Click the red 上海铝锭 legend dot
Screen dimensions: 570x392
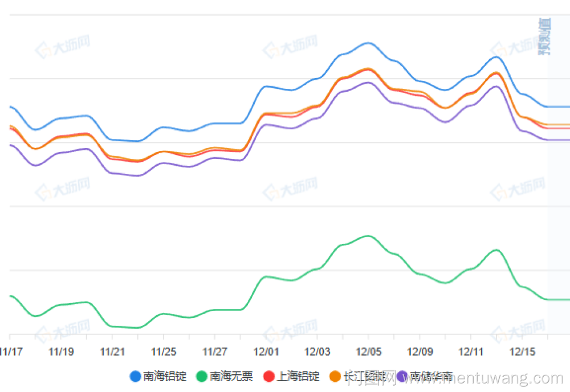point(268,376)
